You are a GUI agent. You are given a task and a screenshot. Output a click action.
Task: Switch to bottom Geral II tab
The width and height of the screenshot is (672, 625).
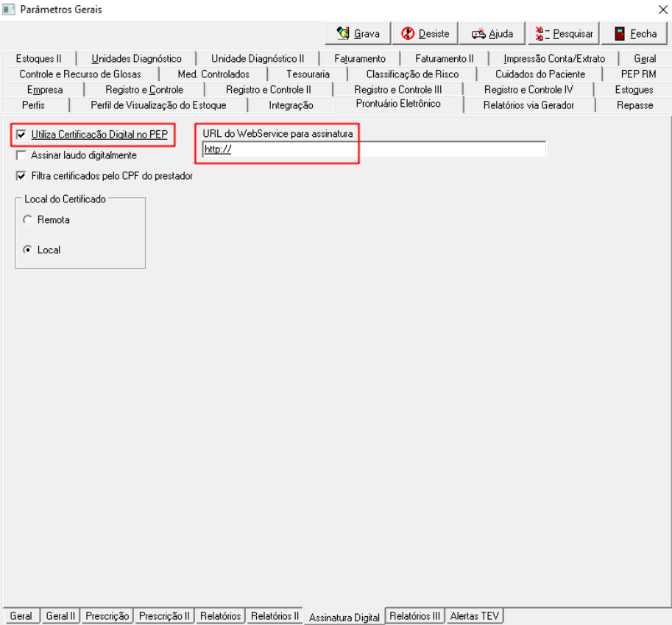click(x=60, y=616)
